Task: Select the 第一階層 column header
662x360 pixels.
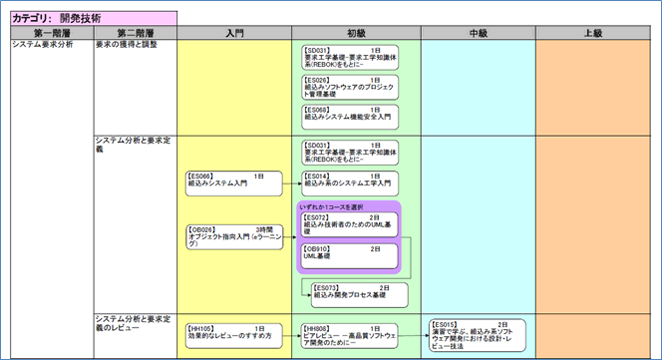Action: click(52, 33)
